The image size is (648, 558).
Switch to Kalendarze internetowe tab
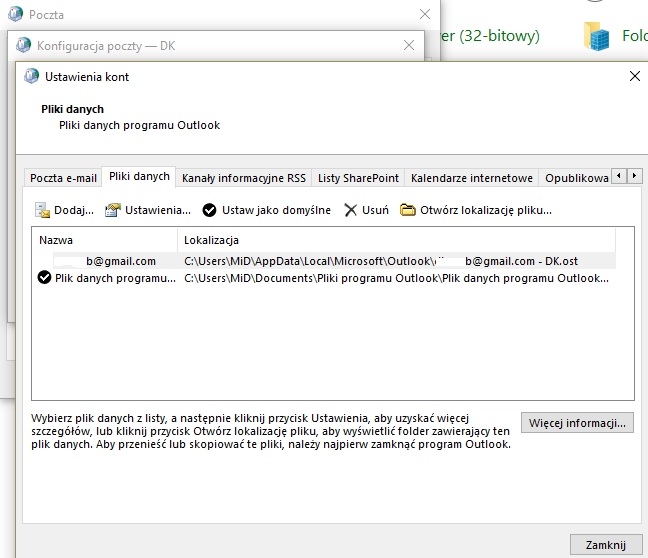click(x=472, y=178)
